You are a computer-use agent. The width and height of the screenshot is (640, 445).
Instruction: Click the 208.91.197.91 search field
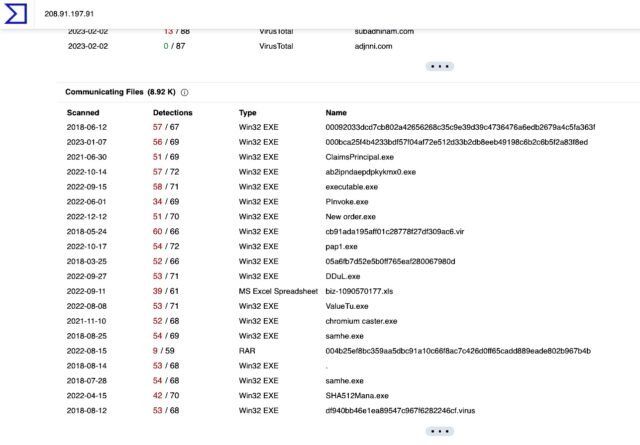(300, 14)
